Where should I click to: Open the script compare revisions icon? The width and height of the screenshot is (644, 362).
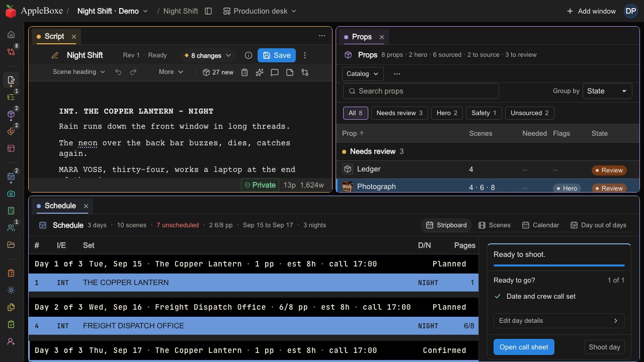coord(305,72)
